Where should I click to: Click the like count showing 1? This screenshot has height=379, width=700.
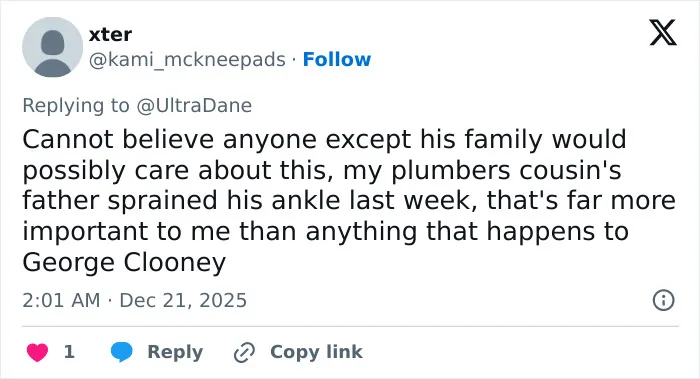tap(69, 352)
